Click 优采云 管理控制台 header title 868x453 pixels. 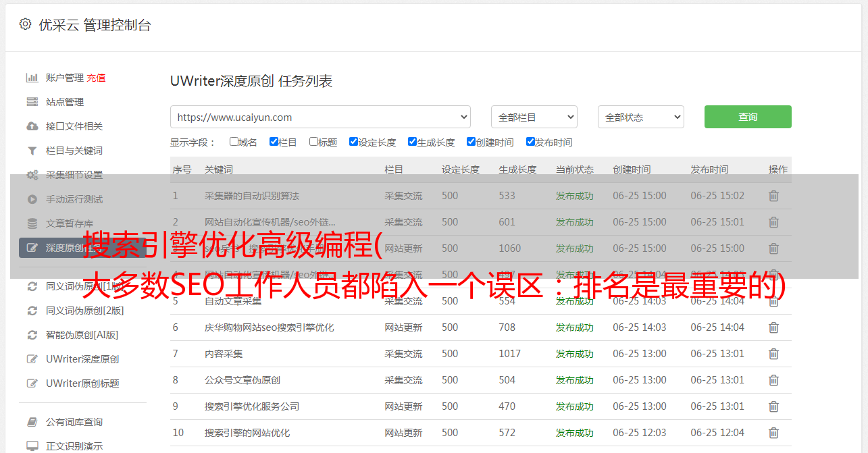[x=95, y=25]
